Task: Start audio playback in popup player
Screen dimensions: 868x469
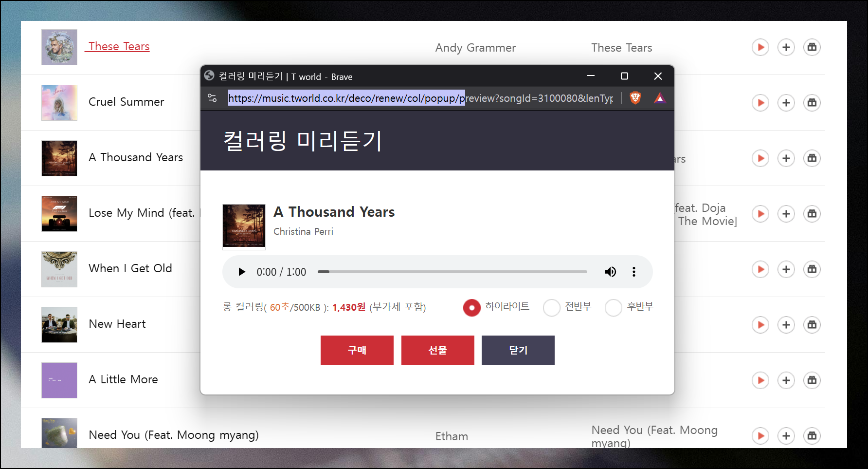Action: [x=242, y=272]
